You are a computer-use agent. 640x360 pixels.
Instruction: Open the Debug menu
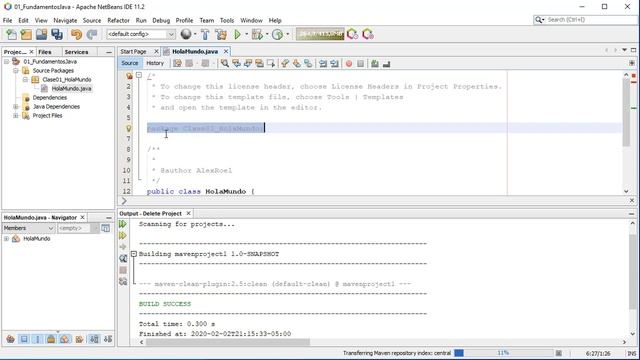[x=161, y=20]
